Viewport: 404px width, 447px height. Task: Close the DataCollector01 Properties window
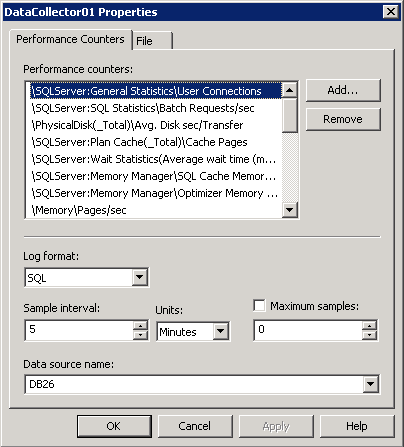click(391, 12)
